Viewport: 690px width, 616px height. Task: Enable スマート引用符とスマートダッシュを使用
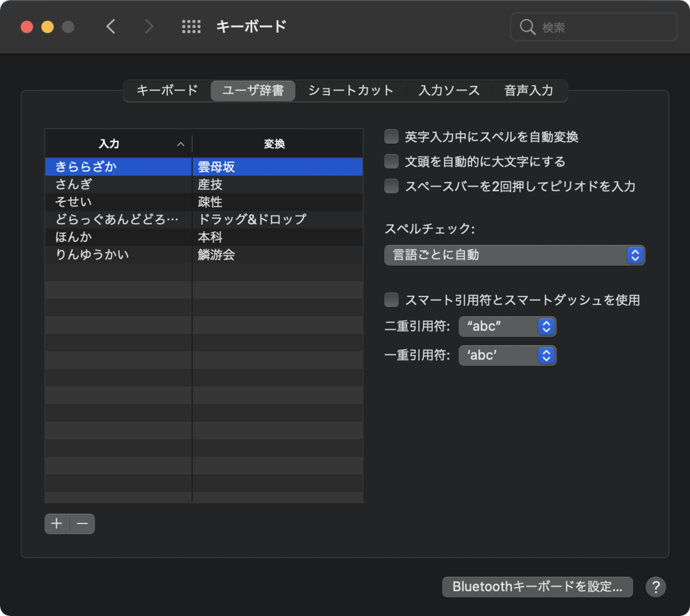coord(391,299)
